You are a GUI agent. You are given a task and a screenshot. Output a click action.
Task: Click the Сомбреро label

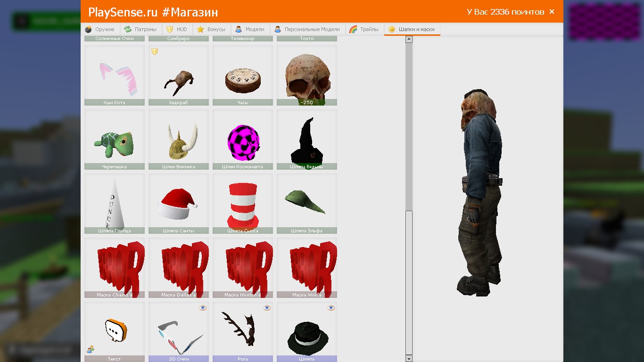179,39
